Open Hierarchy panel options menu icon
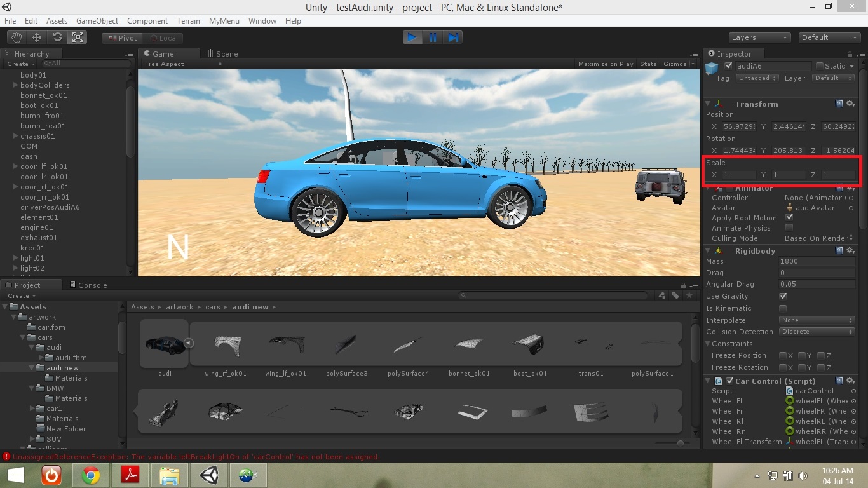The width and height of the screenshot is (868, 488). (130, 55)
